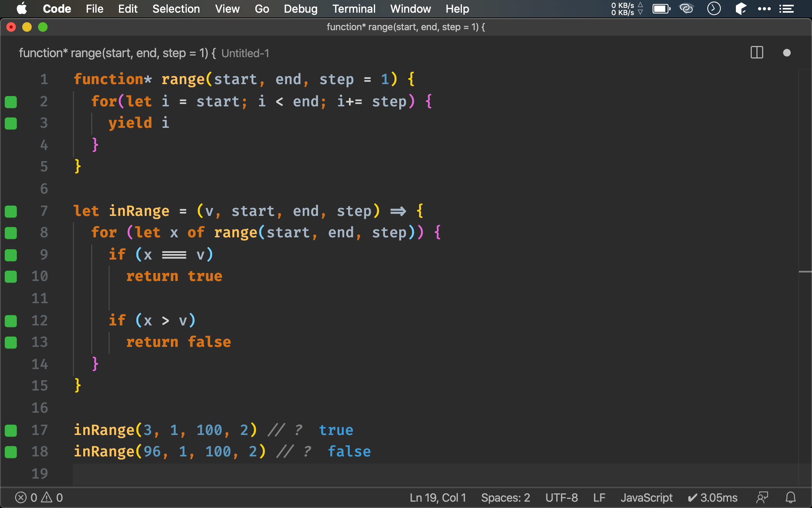
Task: Click the unsaved changes dot icon
Action: pyautogui.click(x=787, y=53)
